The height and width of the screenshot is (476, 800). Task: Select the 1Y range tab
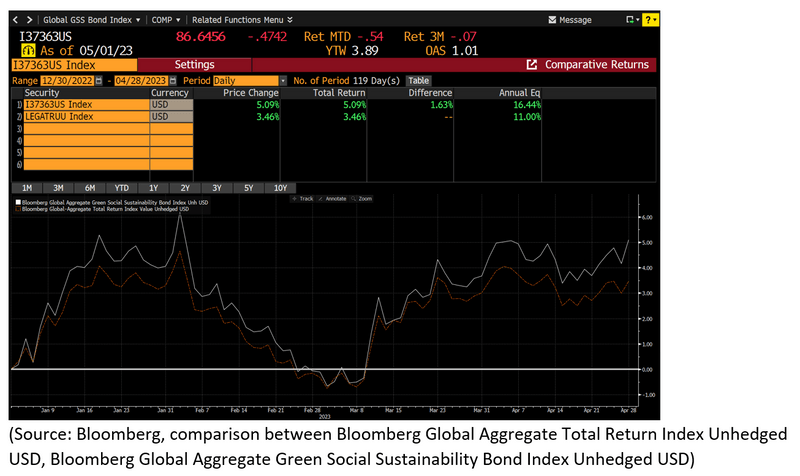[153, 188]
